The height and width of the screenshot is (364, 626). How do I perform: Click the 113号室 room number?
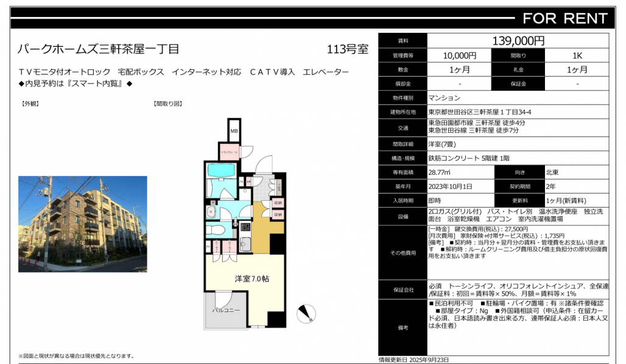pyautogui.click(x=347, y=50)
